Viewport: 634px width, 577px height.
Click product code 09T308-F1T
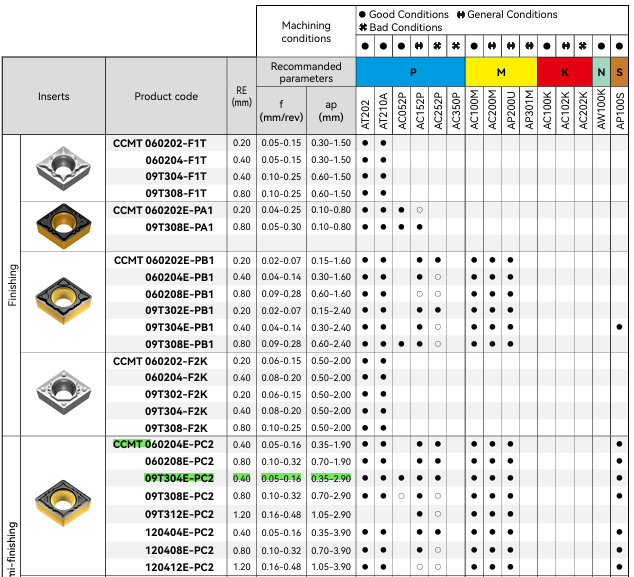click(x=176, y=193)
